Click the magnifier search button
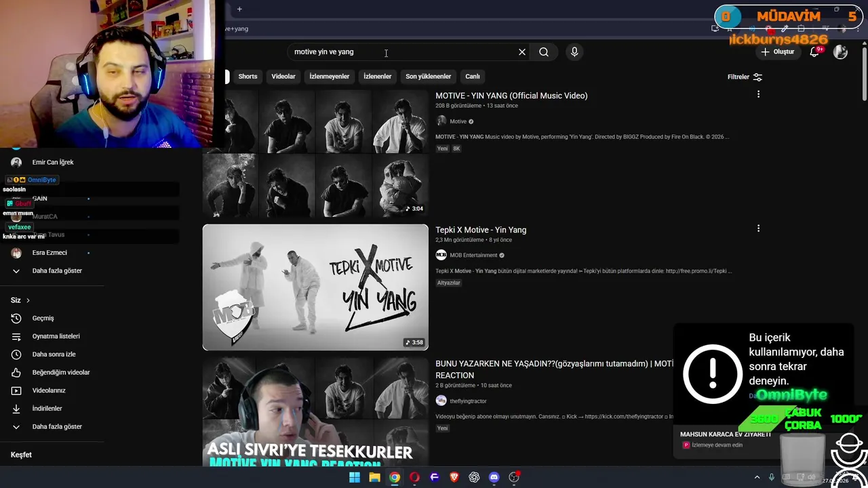 tap(544, 52)
